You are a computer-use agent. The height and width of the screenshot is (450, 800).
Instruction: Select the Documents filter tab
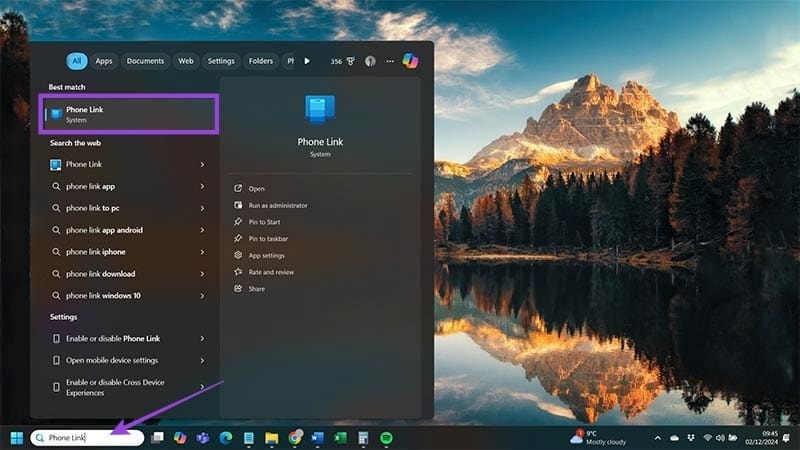(145, 61)
